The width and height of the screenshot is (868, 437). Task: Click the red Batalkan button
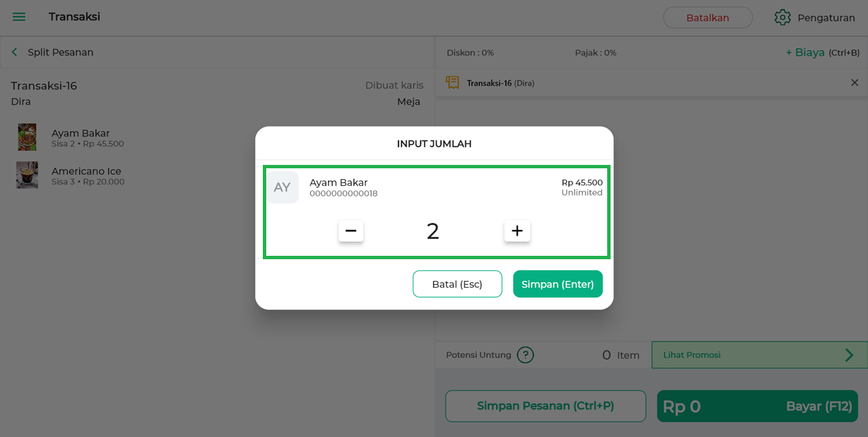coord(708,18)
